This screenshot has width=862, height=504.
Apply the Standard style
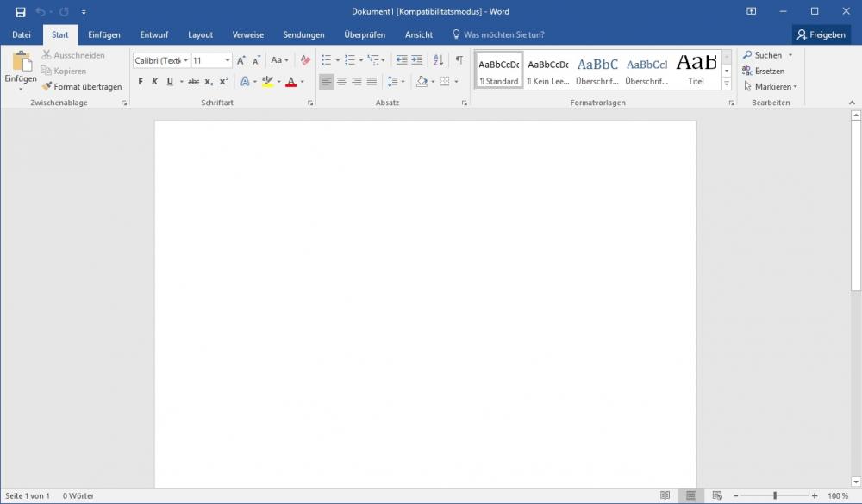tap(498, 70)
